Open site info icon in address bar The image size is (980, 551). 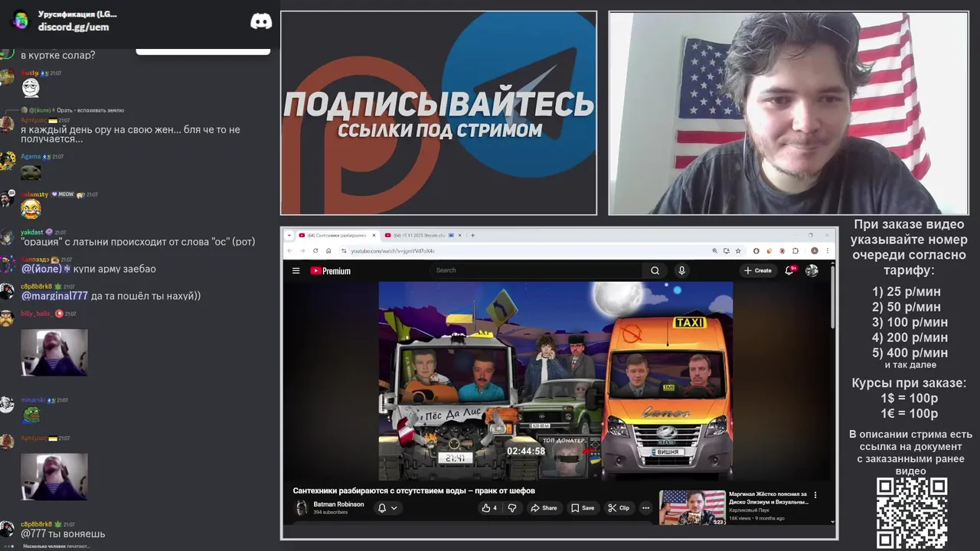point(344,250)
